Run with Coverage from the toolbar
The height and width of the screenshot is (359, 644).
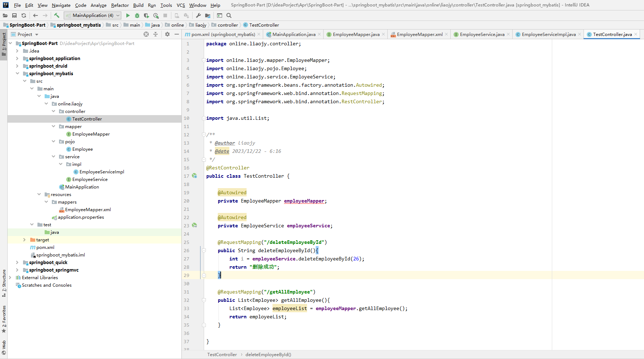(147, 15)
